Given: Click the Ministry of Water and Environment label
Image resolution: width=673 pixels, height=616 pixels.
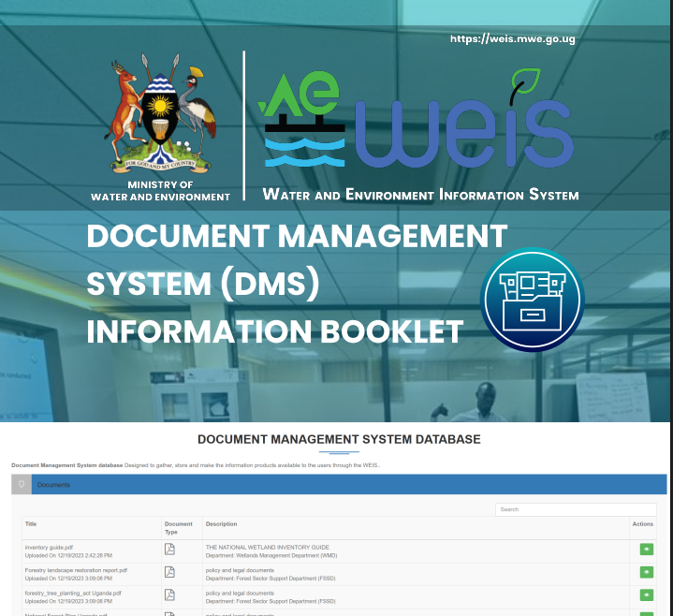Looking at the screenshot, I should click(160, 191).
